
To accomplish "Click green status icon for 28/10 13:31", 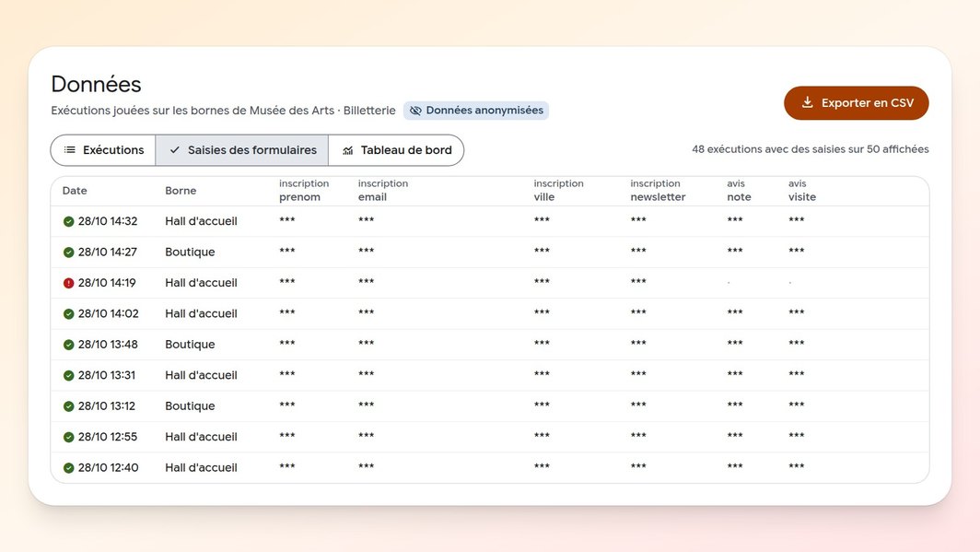I will tap(69, 375).
